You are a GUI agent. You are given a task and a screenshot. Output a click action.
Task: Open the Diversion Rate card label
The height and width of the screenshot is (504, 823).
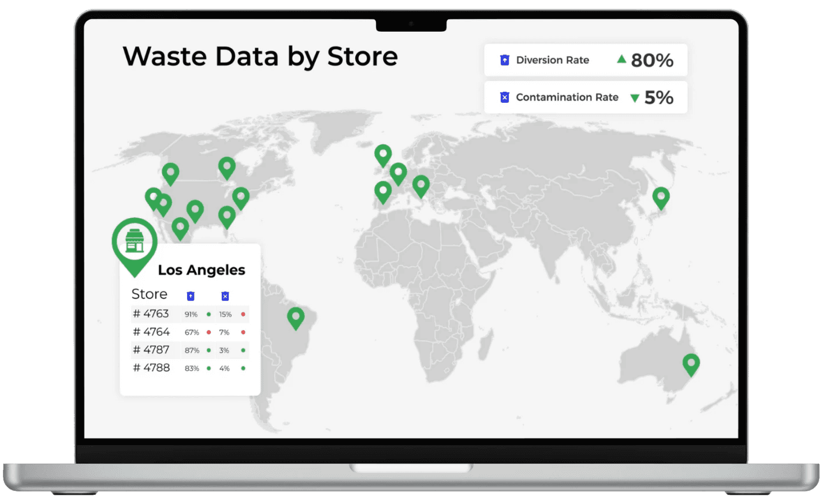553,60
